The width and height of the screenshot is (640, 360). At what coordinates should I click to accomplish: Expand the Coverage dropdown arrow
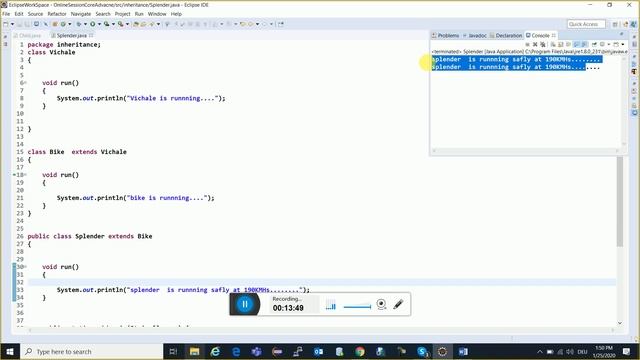pos(113,24)
